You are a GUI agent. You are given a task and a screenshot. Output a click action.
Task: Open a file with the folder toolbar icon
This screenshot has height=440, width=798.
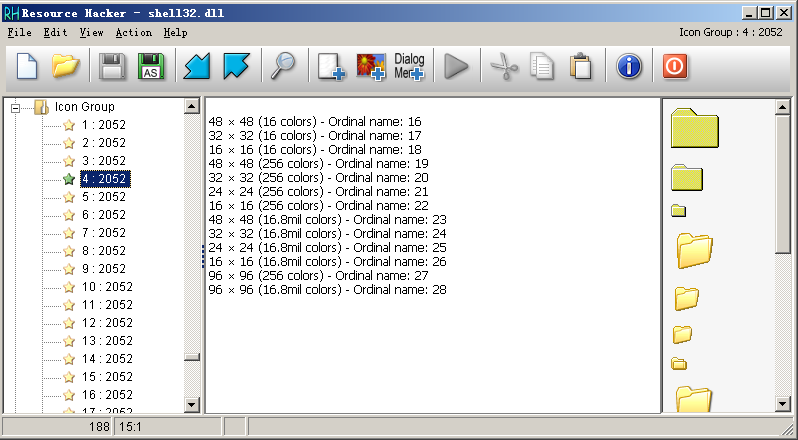coord(66,66)
